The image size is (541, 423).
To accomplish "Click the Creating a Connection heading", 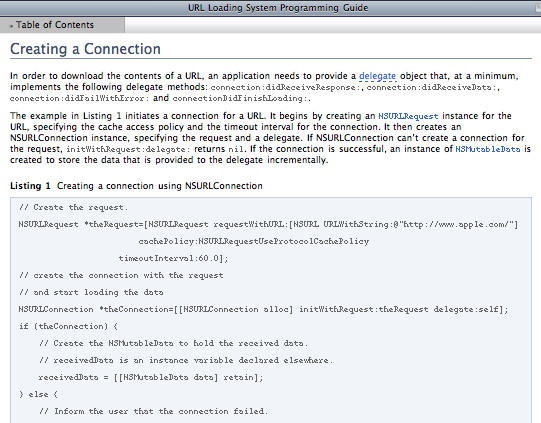I will click(85, 49).
